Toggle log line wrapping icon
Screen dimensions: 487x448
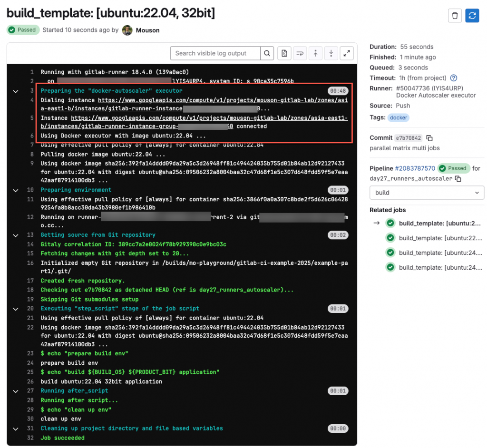point(300,53)
